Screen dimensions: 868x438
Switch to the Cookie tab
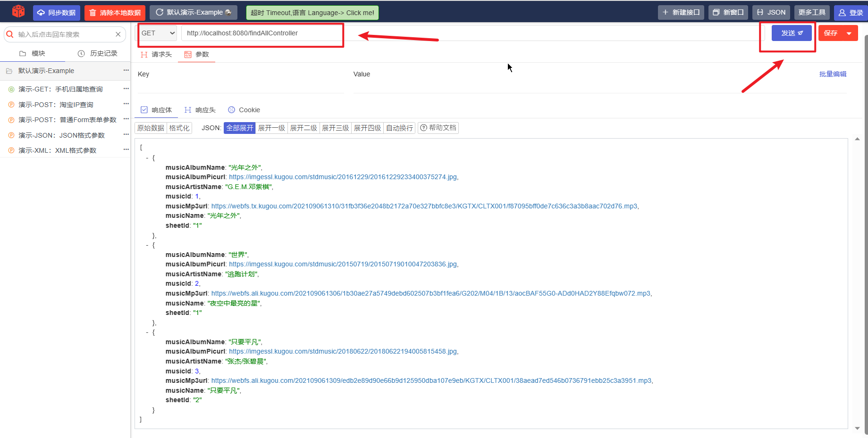(244, 110)
